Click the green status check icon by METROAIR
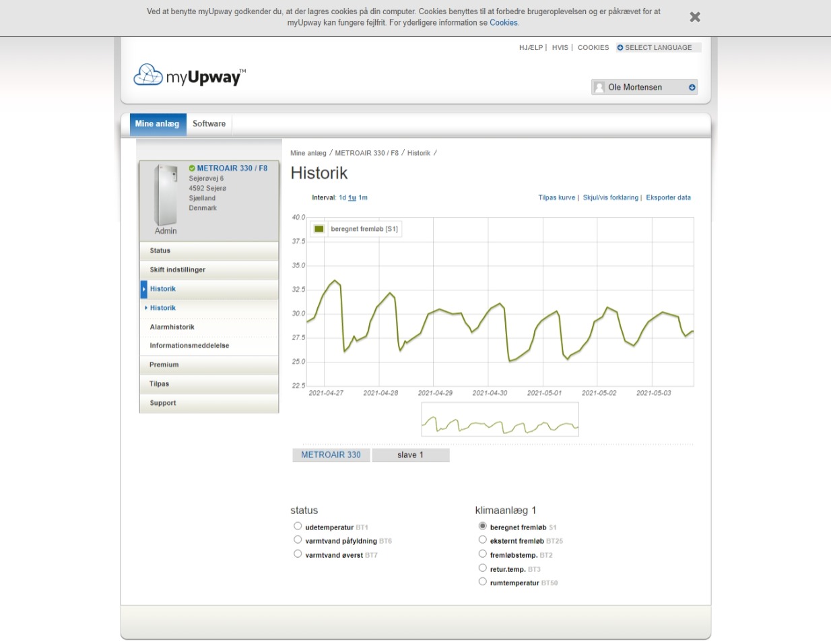 192,168
